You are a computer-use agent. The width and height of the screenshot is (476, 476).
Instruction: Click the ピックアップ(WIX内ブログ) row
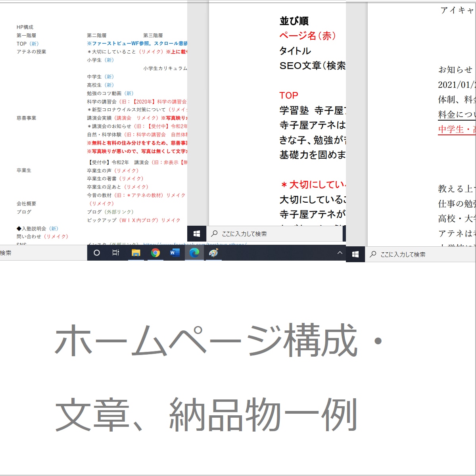134,220
